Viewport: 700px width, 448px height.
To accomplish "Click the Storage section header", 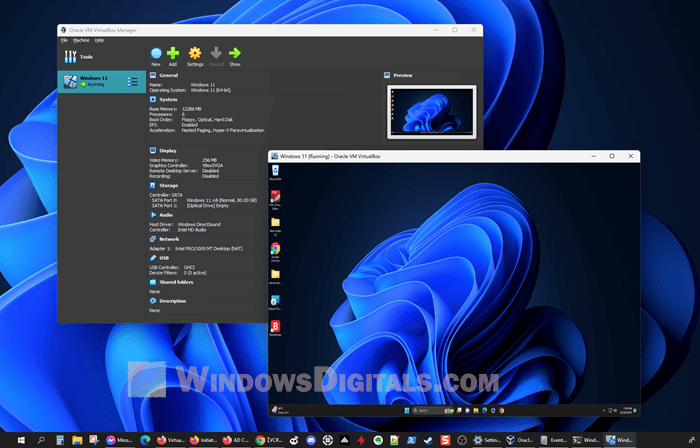I will [169, 186].
